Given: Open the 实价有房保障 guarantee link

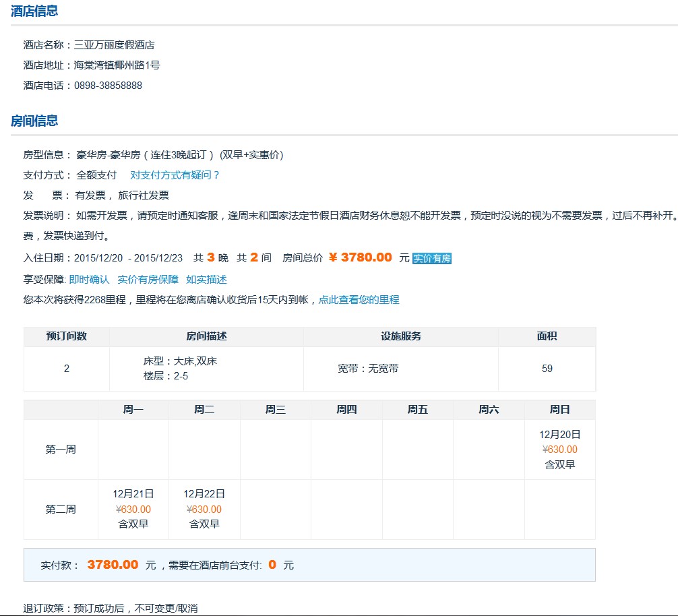Looking at the screenshot, I should [x=148, y=279].
